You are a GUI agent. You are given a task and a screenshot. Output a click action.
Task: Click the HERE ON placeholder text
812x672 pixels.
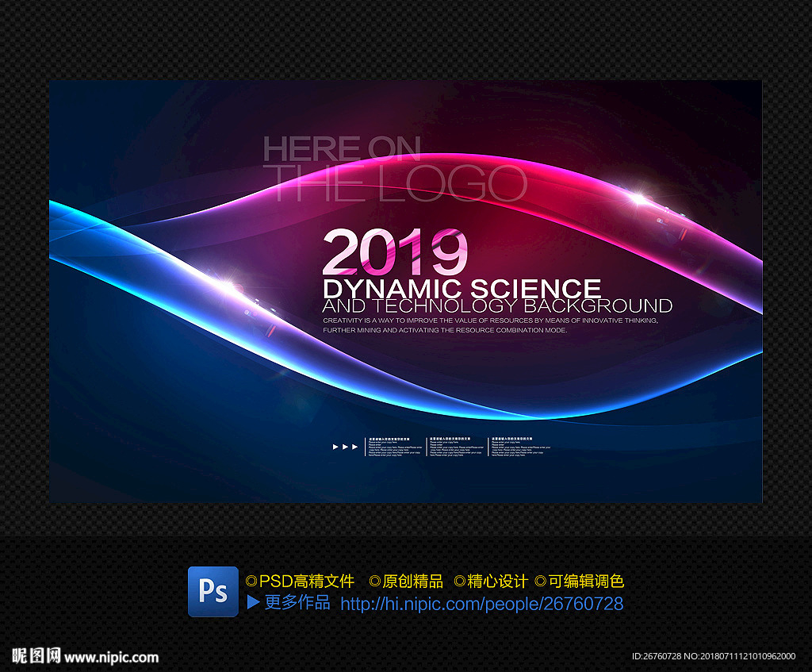tap(342, 148)
